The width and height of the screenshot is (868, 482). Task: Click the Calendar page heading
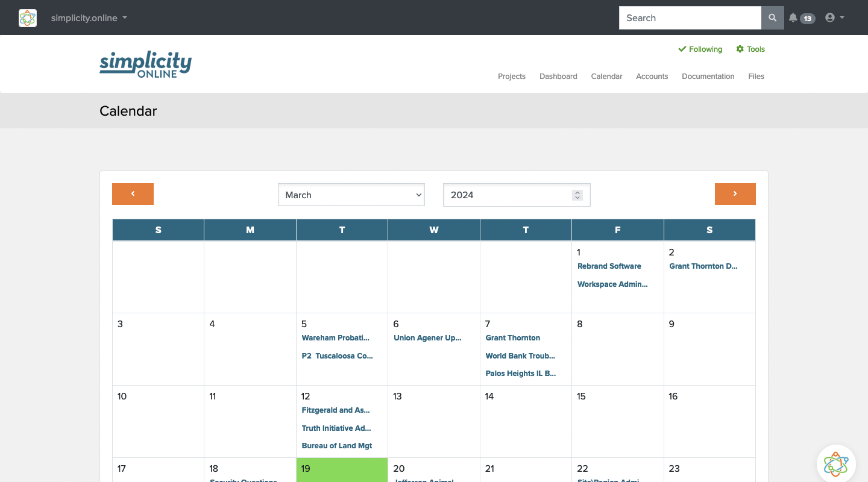tap(128, 111)
